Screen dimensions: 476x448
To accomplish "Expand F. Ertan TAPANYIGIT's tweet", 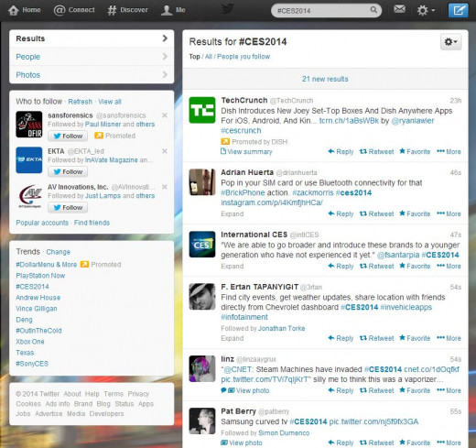I will tap(233, 338).
